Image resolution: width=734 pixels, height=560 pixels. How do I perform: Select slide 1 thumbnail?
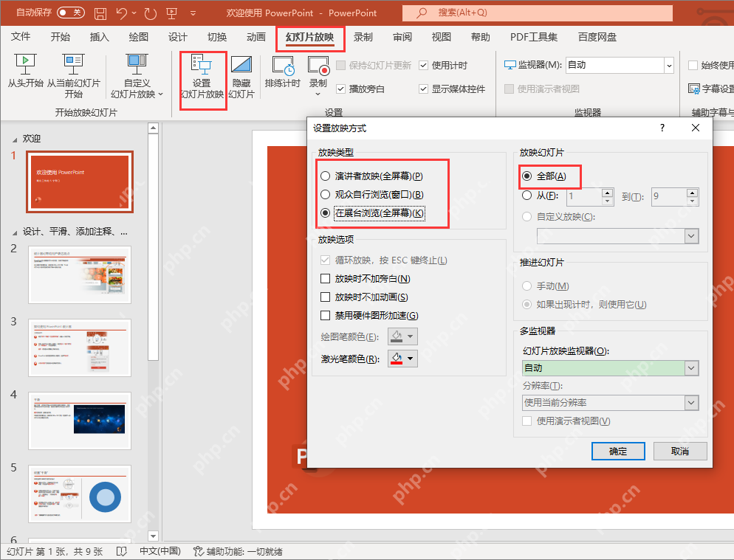pyautogui.click(x=80, y=182)
